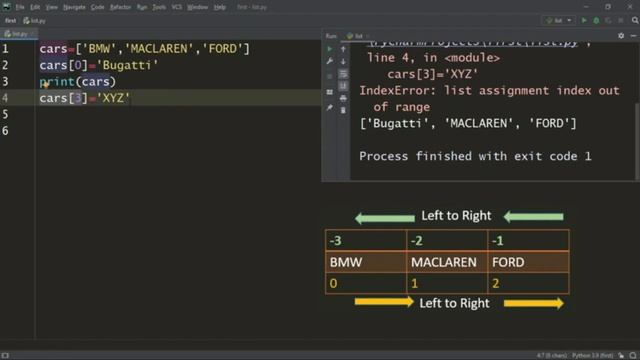640x360 pixels.
Task: Open the View menu
Action: point(51,7)
